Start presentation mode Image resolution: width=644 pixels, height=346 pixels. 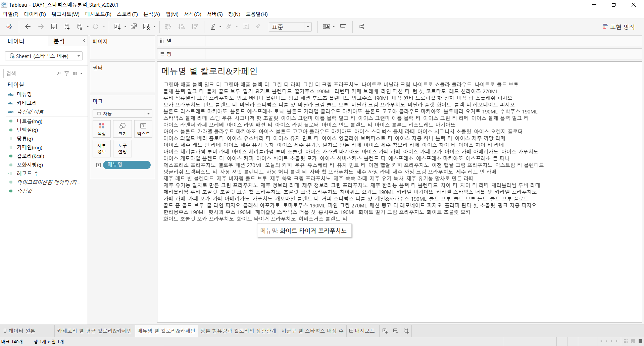point(343,27)
